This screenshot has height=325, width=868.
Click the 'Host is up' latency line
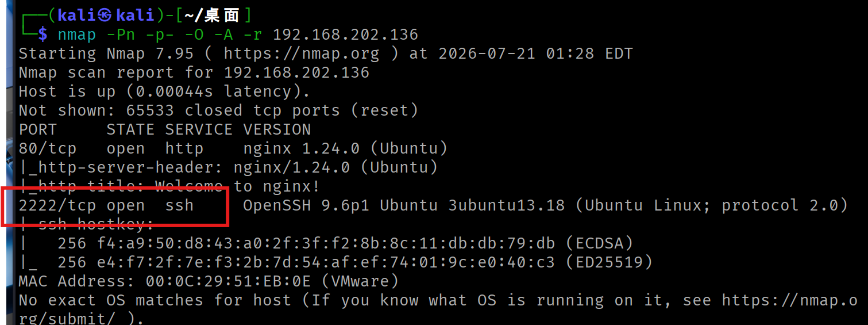(x=164, y=91)
